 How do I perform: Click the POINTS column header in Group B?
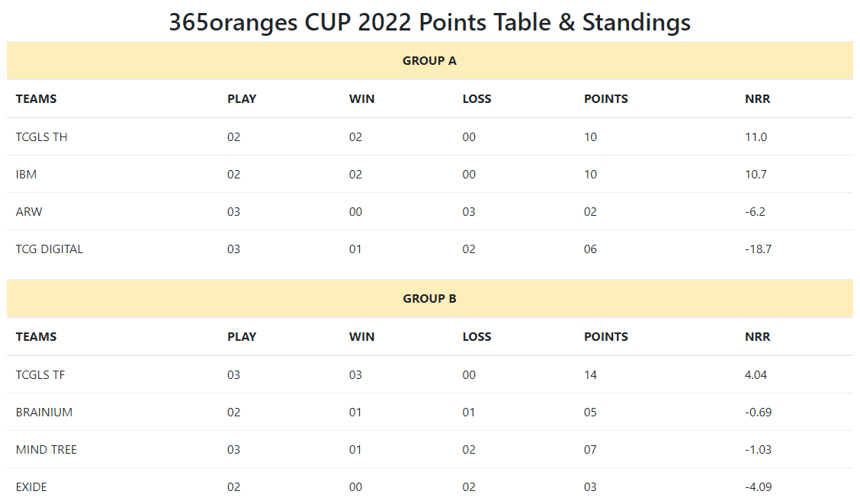(x=605, y=337)
